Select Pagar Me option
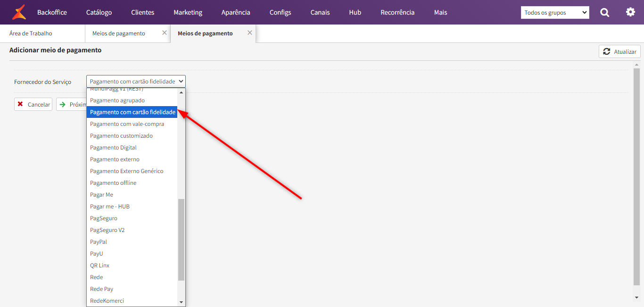 pos(132,195)
